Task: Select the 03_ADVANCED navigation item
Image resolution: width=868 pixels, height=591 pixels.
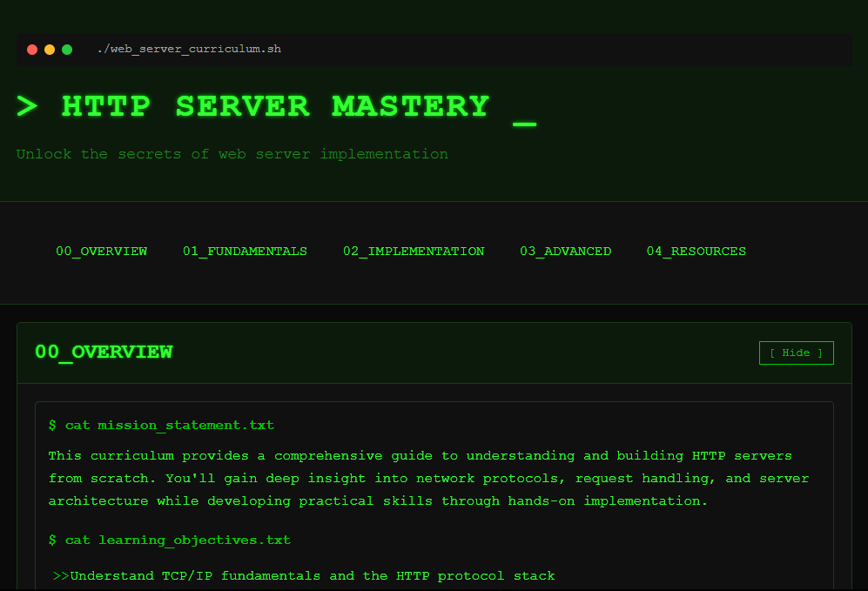Action: coord(566,252)
